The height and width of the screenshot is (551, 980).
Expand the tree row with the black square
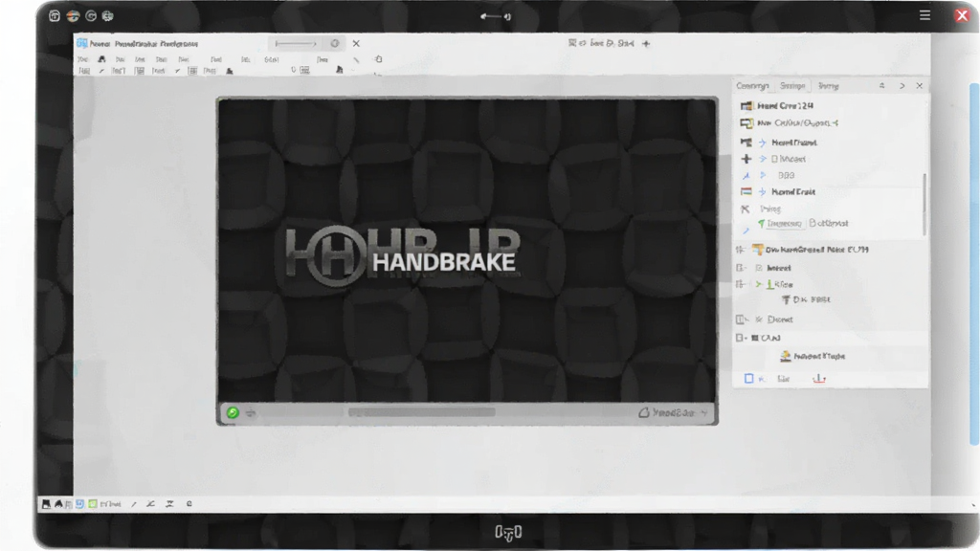(740, 338)
